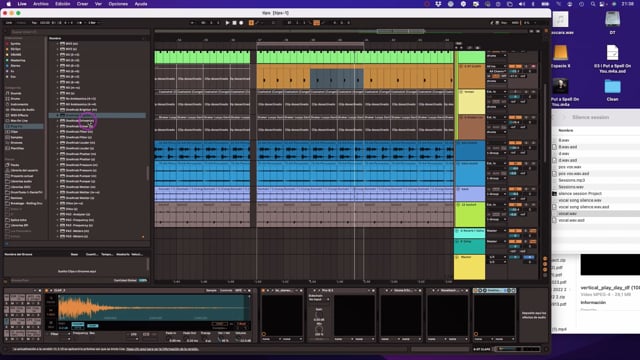Image resolution: width=640 pixels, height=360 pixels.
Task: Open the Clean folder on the desktop
Action: click(x=612, y=90)
